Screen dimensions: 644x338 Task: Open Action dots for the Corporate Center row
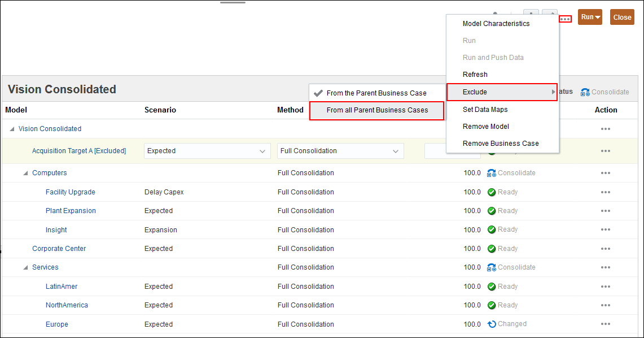tap(606, 249)
